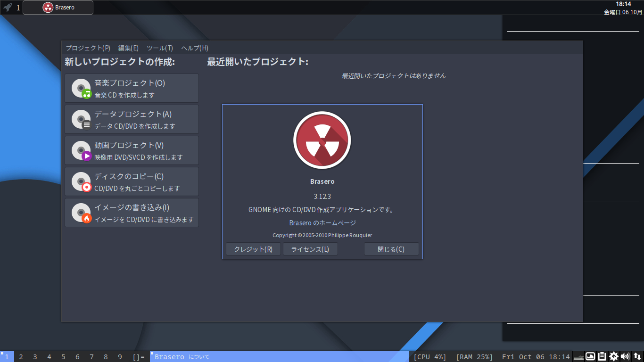Switch to workspace 3 tag

pyautogui.click(x=35, y=357)
